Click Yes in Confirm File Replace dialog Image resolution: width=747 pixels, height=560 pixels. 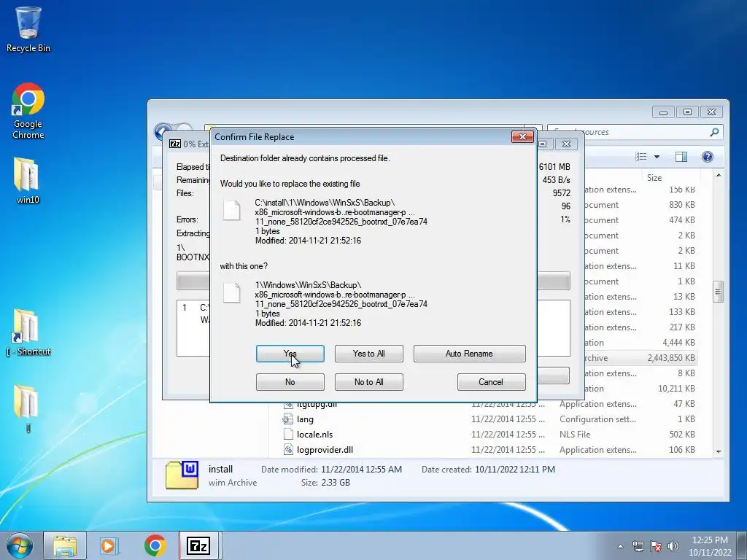290,354
